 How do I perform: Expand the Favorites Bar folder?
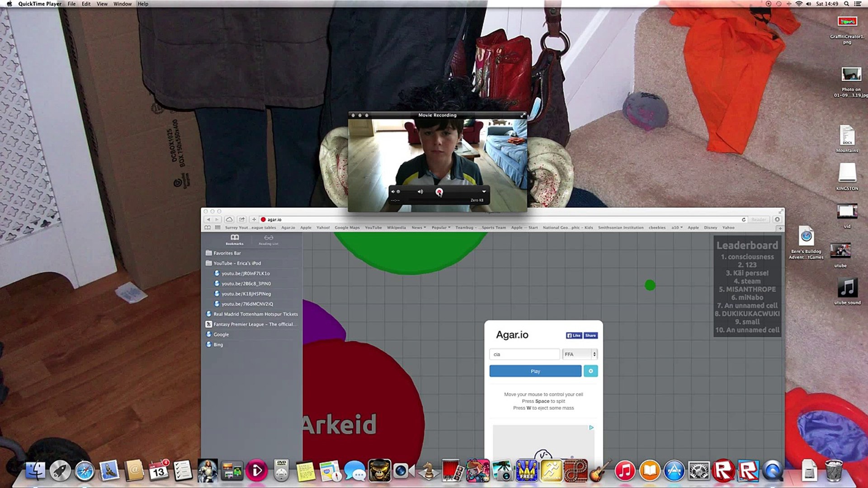tap(227, 253)
